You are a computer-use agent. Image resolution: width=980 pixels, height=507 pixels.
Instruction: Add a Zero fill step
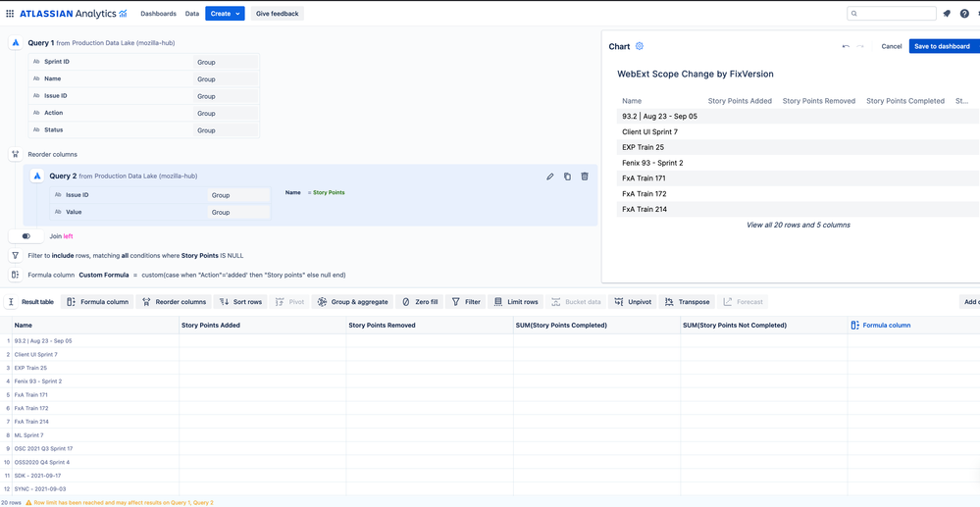(420, 302)
